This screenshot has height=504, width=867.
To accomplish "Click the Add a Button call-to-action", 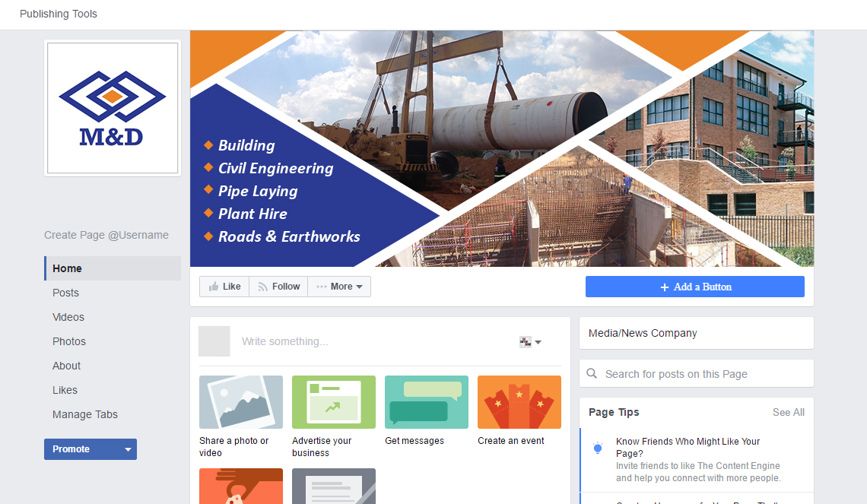I will (695, 287).
